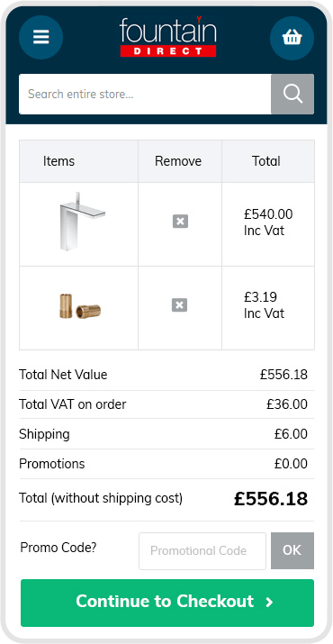The width and height of the screenshot is (333, 644).
Task: Apply promo code with OK button
Action: click(292, 550)
